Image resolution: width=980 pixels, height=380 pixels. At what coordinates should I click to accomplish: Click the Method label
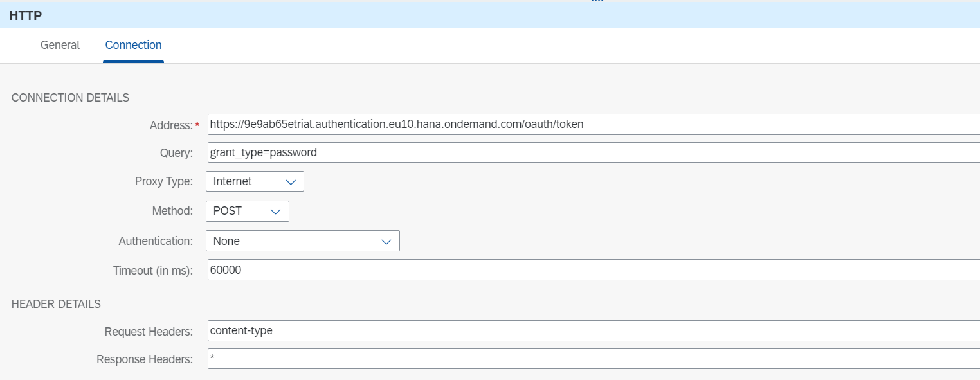pyautogui.click(x=172, y=211)
